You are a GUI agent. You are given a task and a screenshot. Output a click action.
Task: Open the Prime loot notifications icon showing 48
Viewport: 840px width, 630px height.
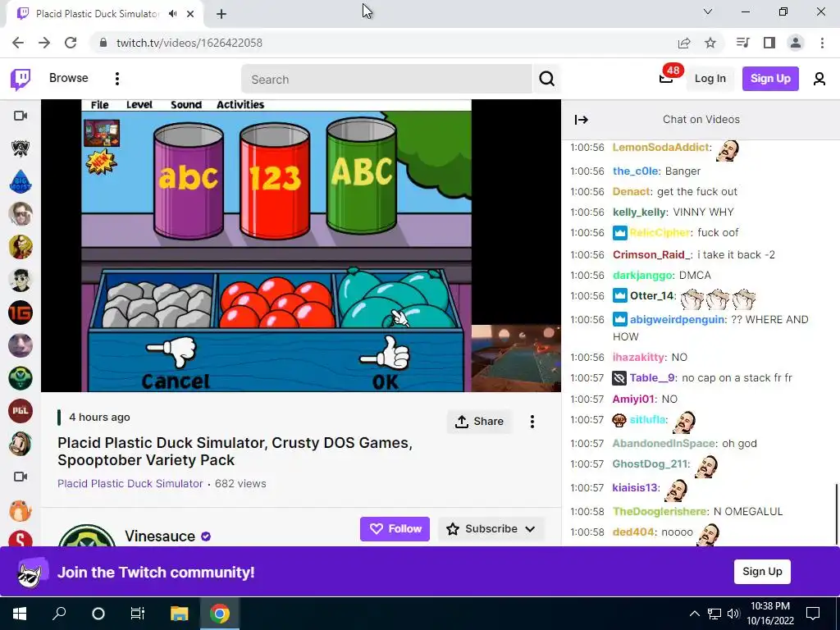point(666,78)
